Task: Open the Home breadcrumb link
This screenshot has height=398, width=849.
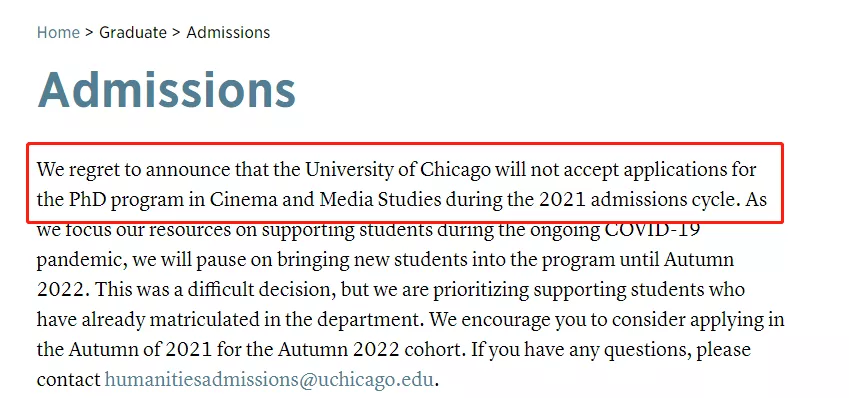Action: [x=58, y=32]
